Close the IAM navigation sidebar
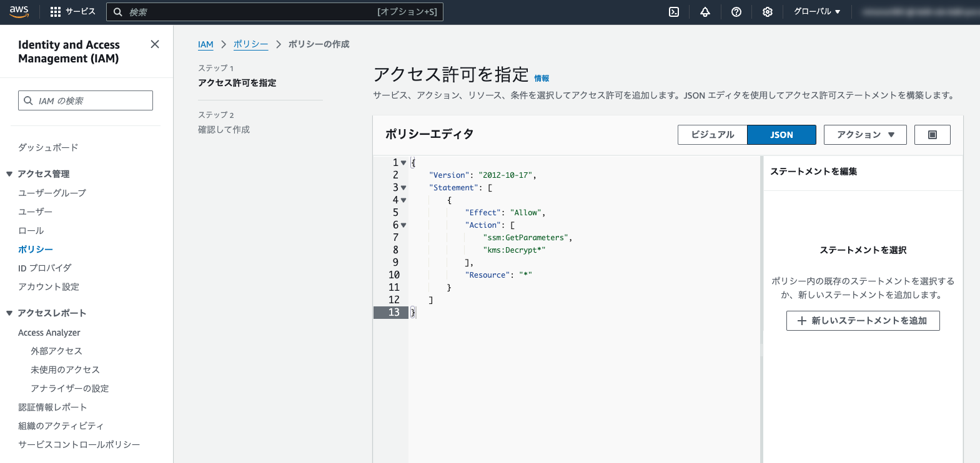 pyautogui.click(x=155, y=44)
